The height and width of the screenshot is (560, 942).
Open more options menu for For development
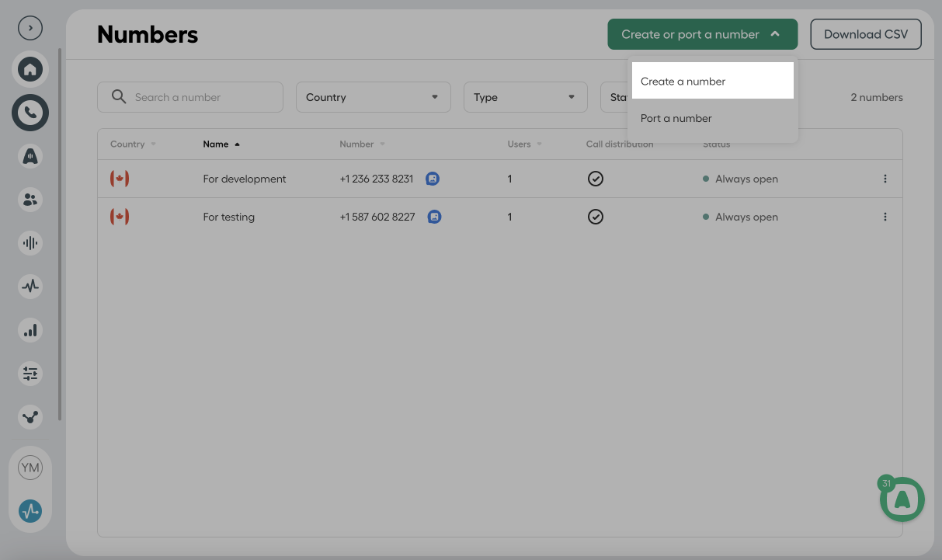[x=885, y=179]
